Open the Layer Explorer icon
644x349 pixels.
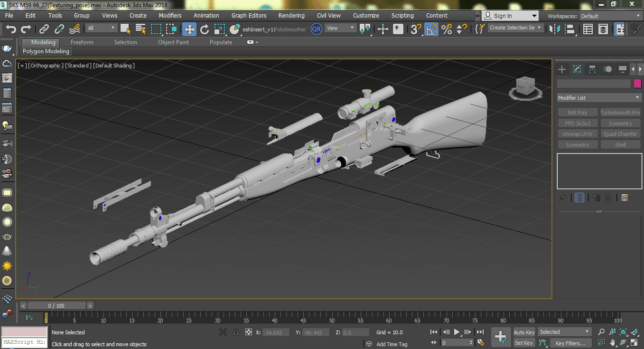603,29
